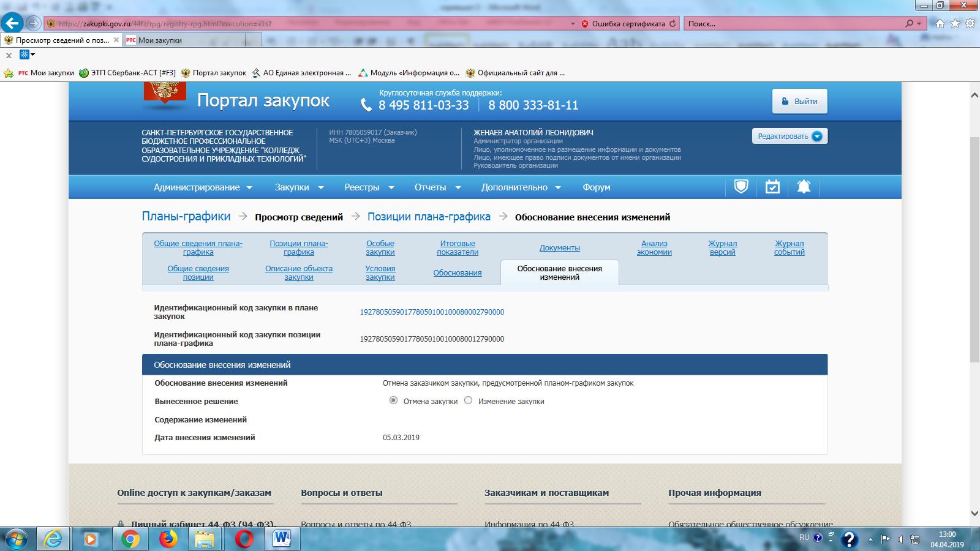The image size is (980, 551).
Task: Click 'Ошибка сертификата' certificate error notice
Action: [623, 24]
